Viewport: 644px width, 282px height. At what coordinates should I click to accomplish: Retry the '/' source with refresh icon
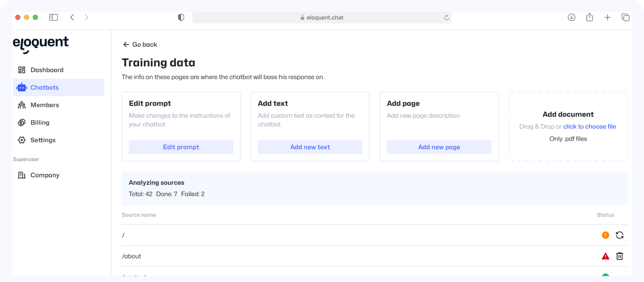pos(620,235)
